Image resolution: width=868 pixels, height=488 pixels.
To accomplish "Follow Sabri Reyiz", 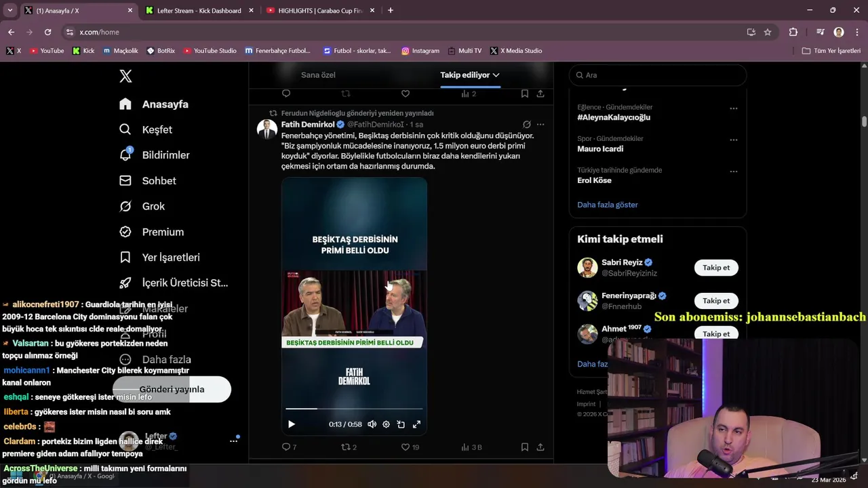I will tap(716, 268).
